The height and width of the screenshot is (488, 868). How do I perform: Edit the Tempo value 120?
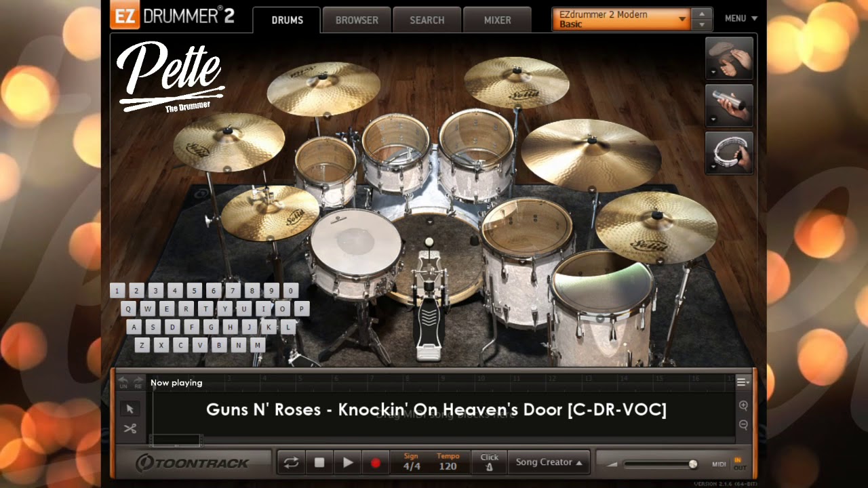[x=448, y=466]
